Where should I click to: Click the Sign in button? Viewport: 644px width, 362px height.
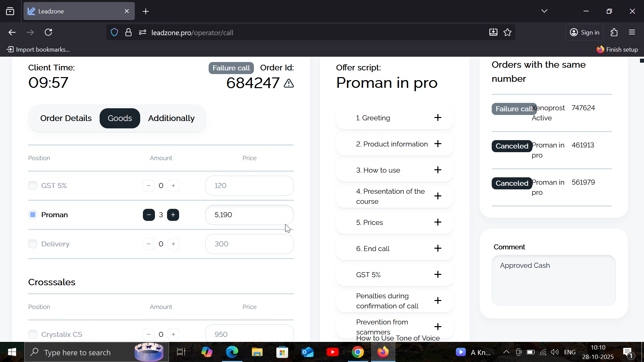pos(585,33)
